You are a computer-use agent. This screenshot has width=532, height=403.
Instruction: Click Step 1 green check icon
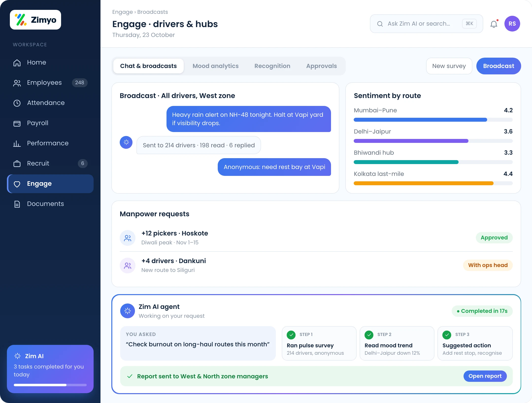point(291,335)
